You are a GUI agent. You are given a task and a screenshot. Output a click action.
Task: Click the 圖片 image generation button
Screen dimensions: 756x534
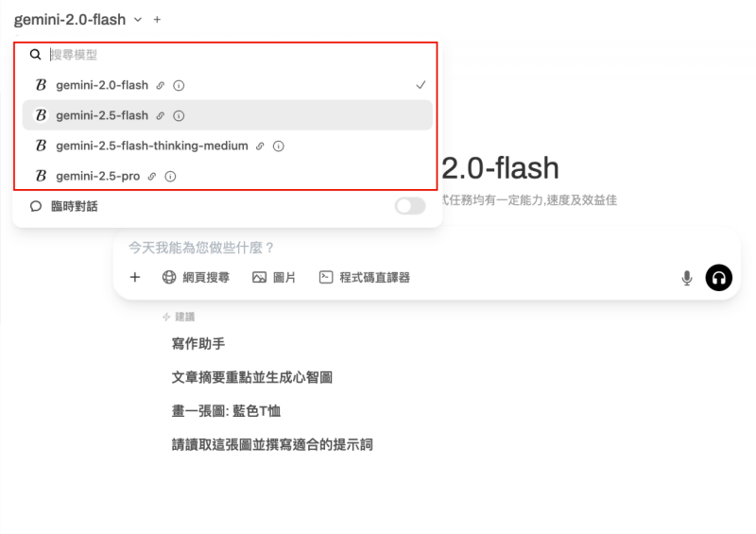[x=274, y=277]
